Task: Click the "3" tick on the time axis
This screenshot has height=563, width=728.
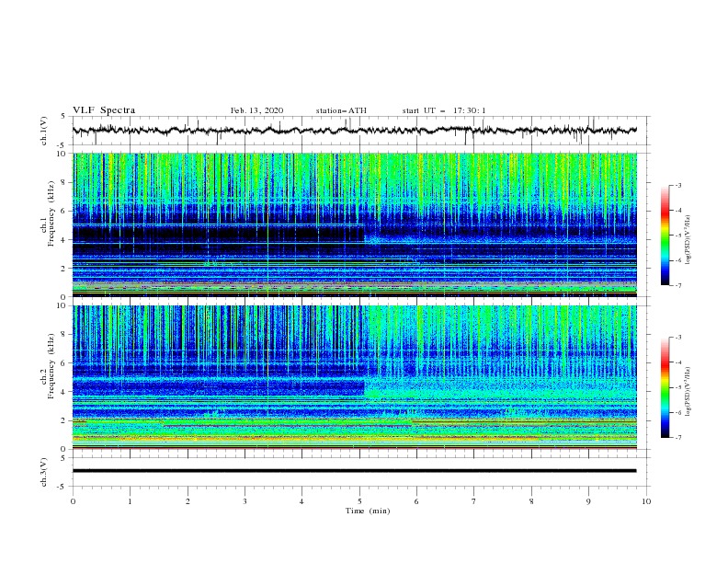Action: click(x=245, y=501)
